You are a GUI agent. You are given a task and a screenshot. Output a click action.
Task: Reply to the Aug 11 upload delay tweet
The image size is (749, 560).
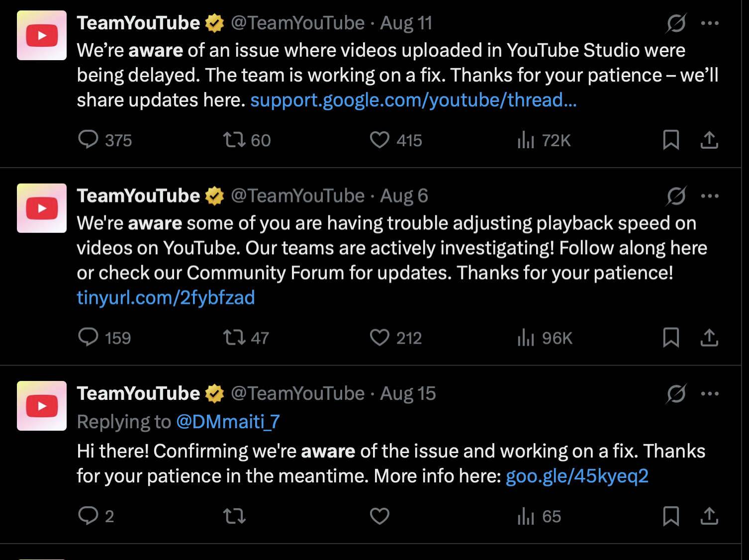(104, 140)
